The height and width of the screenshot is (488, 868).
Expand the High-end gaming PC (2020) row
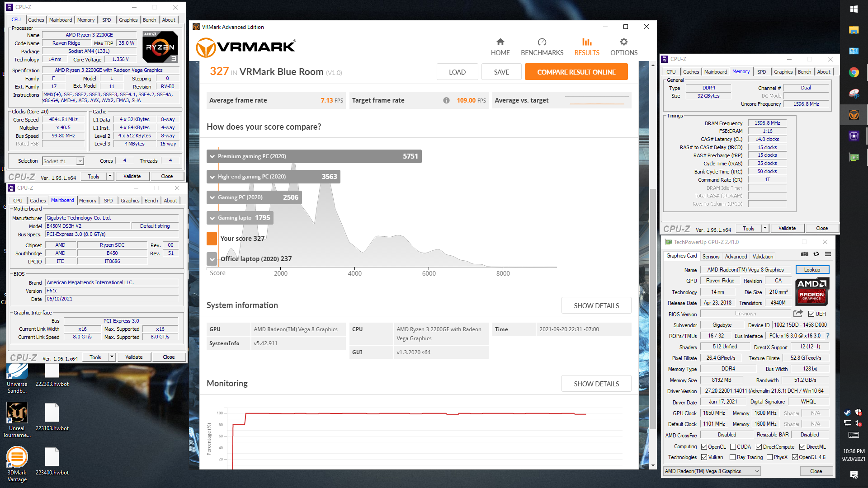coord(274,177)
